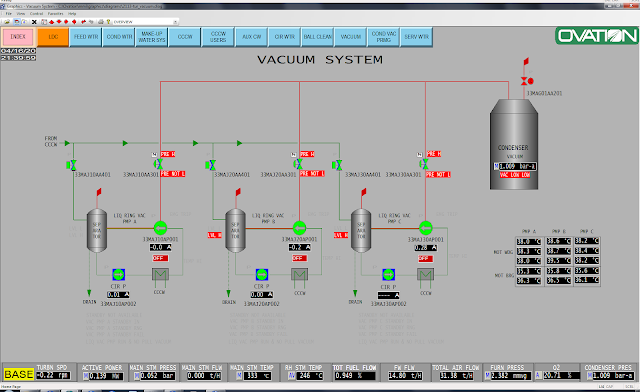This screenshot has width=640, height=392.
Task: Open the CIR WTR display
Action: tap(284, 37)
